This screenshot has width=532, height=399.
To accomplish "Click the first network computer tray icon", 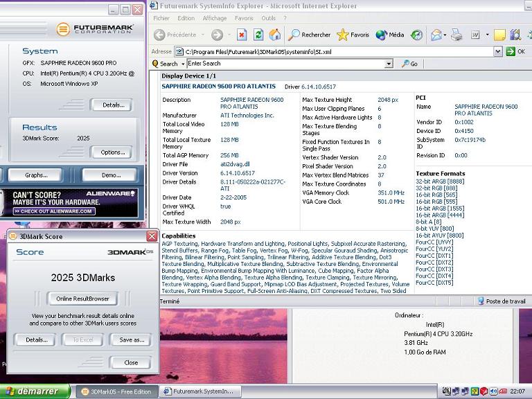I will (x=456, y=391).
